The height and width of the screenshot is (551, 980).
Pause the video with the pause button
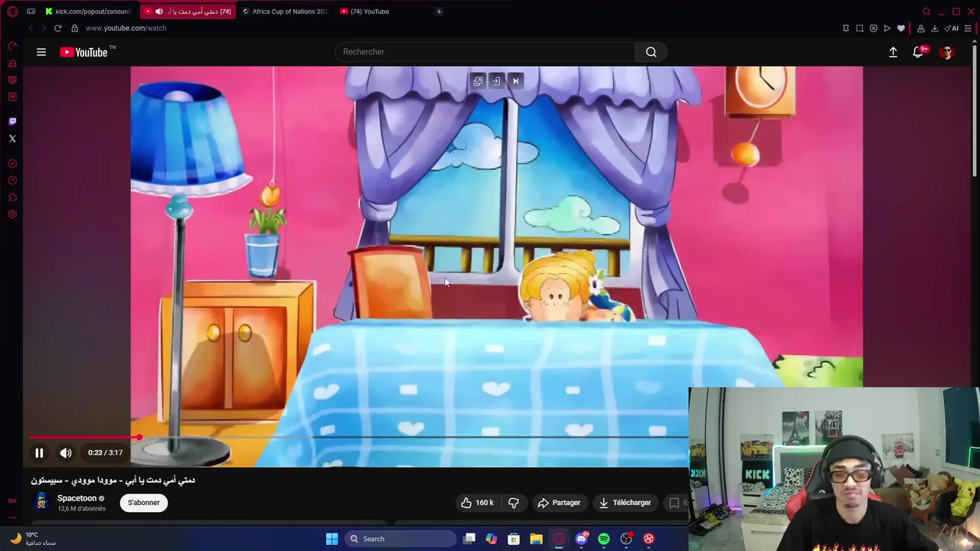tap(39, 453)
